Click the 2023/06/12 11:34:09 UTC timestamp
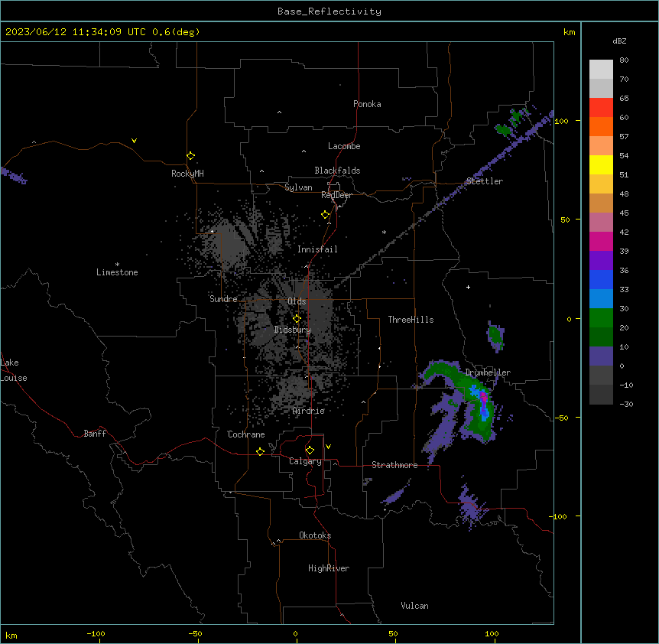The image size is (659, 644). pos(76,32)
